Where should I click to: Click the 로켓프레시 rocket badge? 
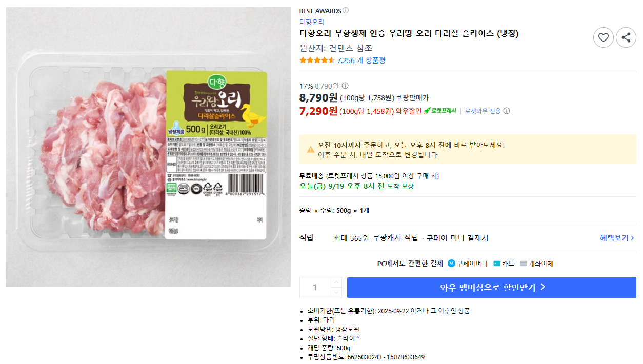(440, 111)
